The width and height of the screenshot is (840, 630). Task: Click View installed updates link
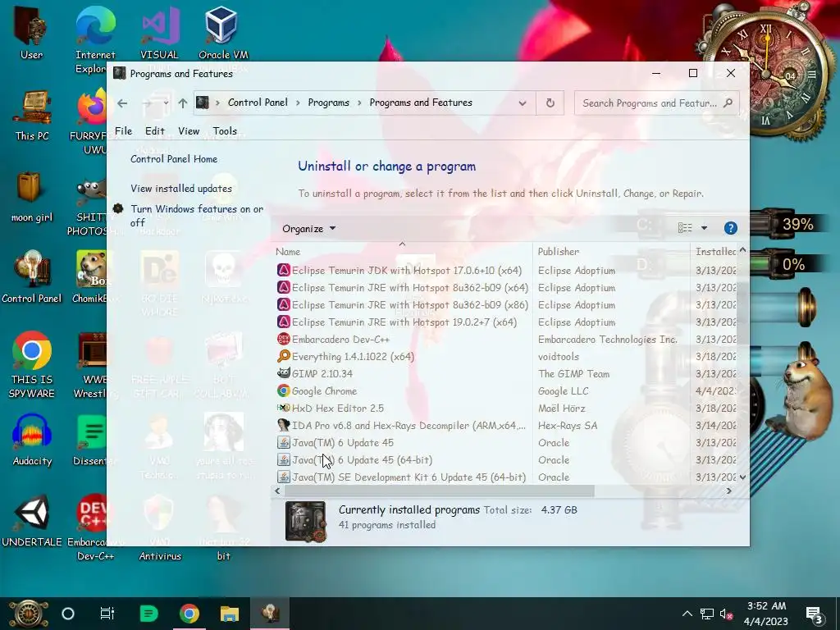coord(181,189)
